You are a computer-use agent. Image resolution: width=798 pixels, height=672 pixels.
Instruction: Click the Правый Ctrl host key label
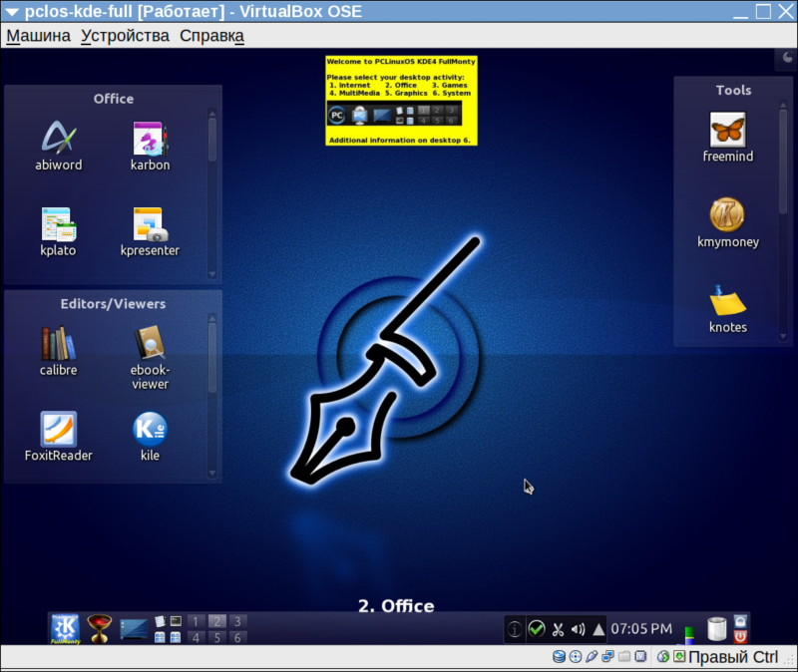pyautogui.click(x=733, y=657)
